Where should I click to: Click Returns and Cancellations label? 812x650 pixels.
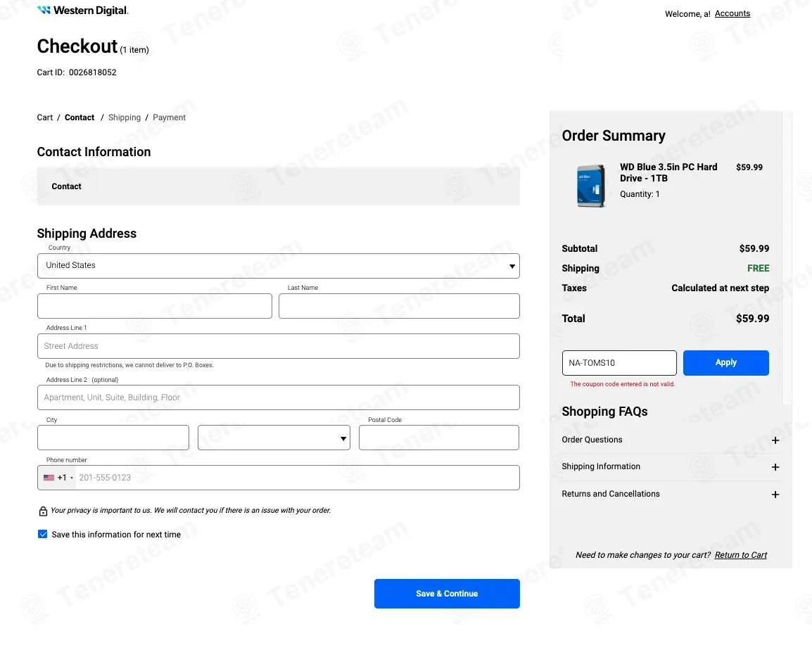(x=611, y=494)
